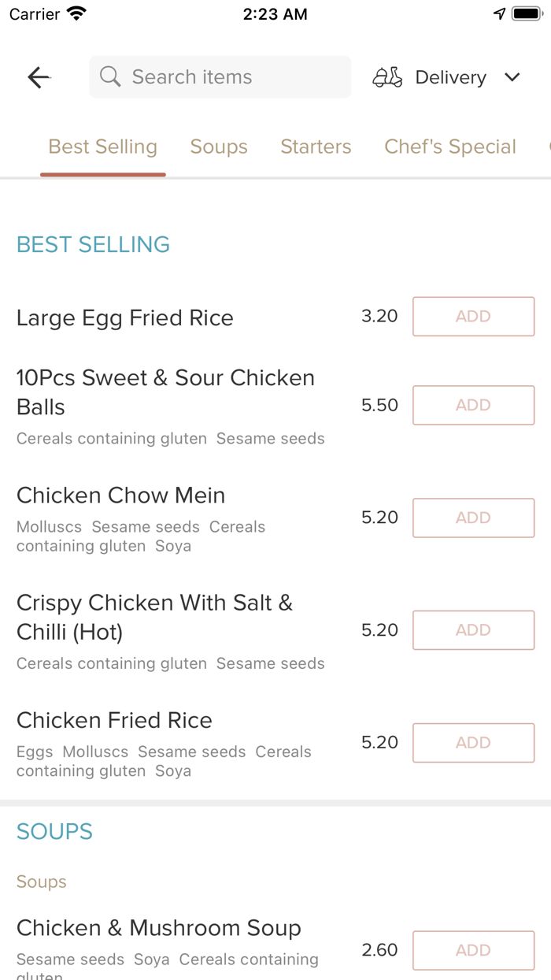551x980 pixels.
Task: Tap the clock showing 2:23 AM
Action: (x=275, y=13)
